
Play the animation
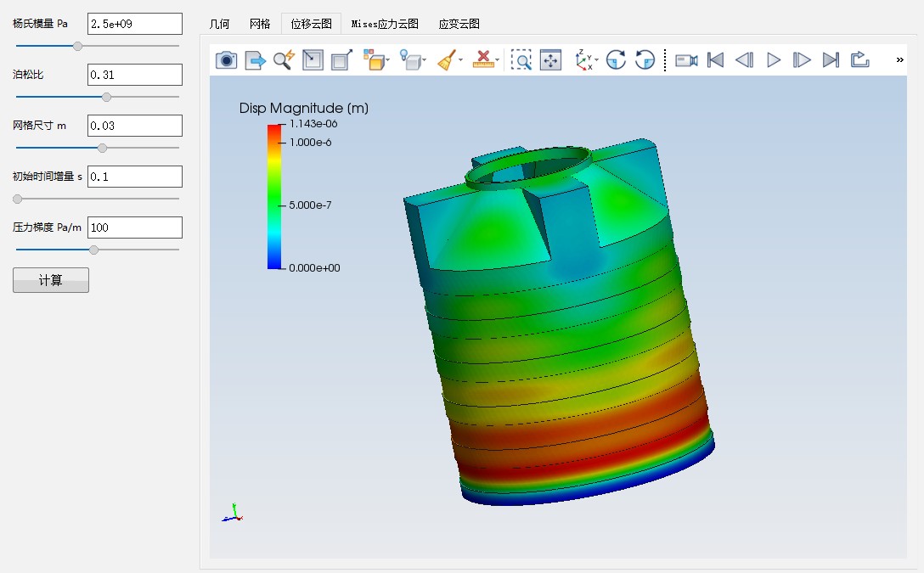(774, 60)
